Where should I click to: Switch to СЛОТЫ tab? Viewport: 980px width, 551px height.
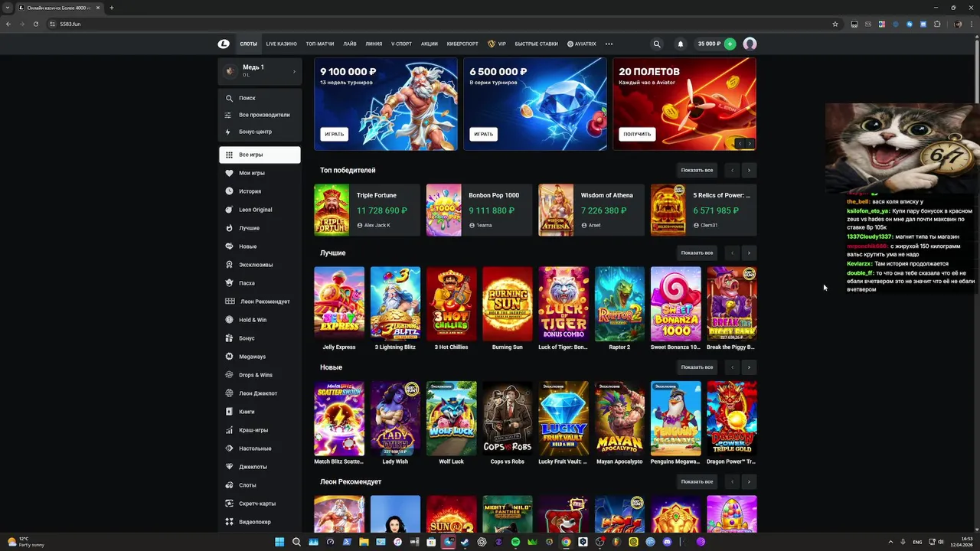tap(248, 44)
